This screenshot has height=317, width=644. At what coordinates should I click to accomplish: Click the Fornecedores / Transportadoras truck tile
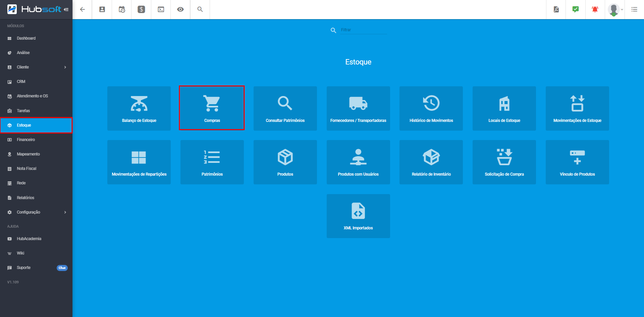(358, 108)
